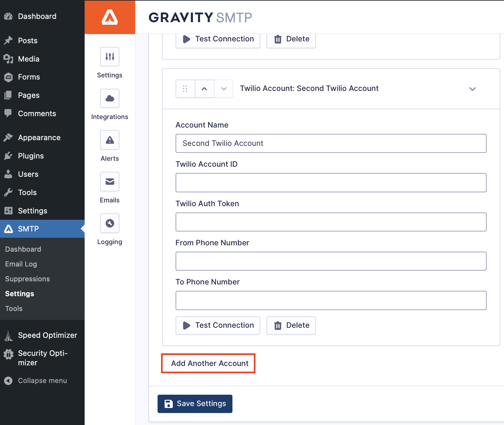Screen dimensions: 504x425
Task: Click the Tools wrench icon in admin menu
Action: (x=8, y=192)
